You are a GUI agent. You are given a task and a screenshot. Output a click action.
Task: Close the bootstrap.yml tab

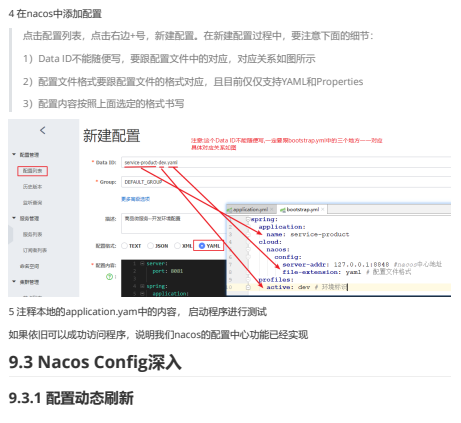tap(323, 209)
